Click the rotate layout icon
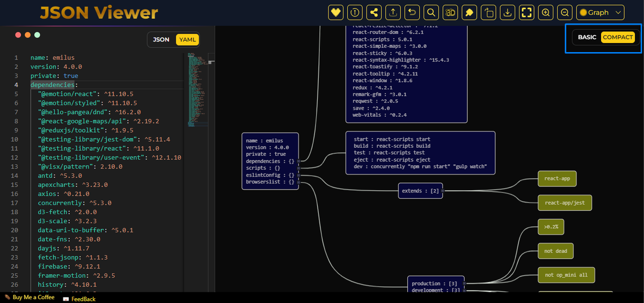The image size is (644, 303). pyautogui.click(x=488, y=12)
